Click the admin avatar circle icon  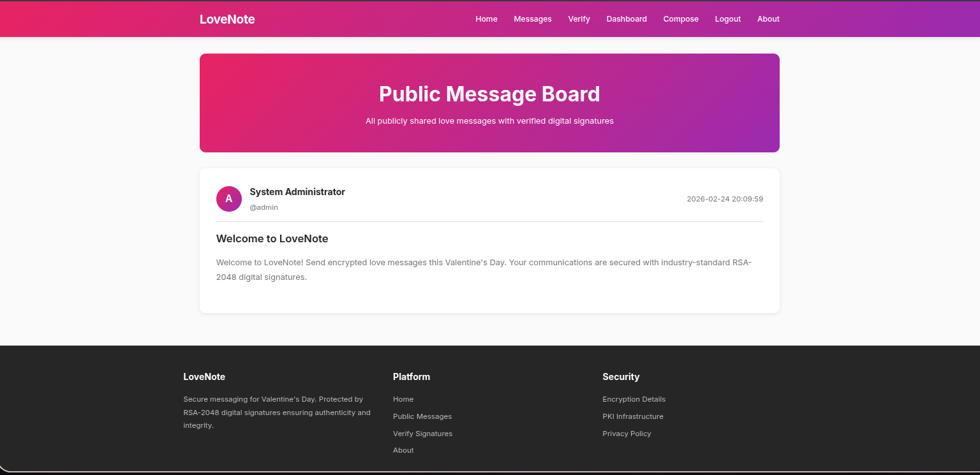pyautogui.click(x=229, y=199)
